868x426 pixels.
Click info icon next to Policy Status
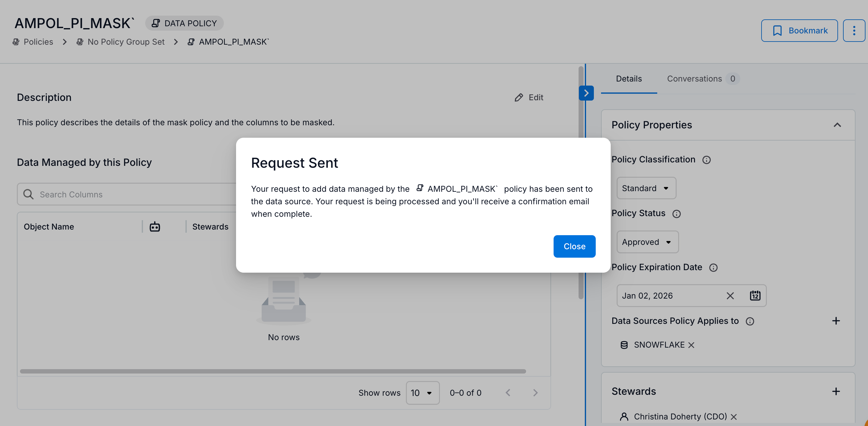pyautogui.click(x=676, y=214)
